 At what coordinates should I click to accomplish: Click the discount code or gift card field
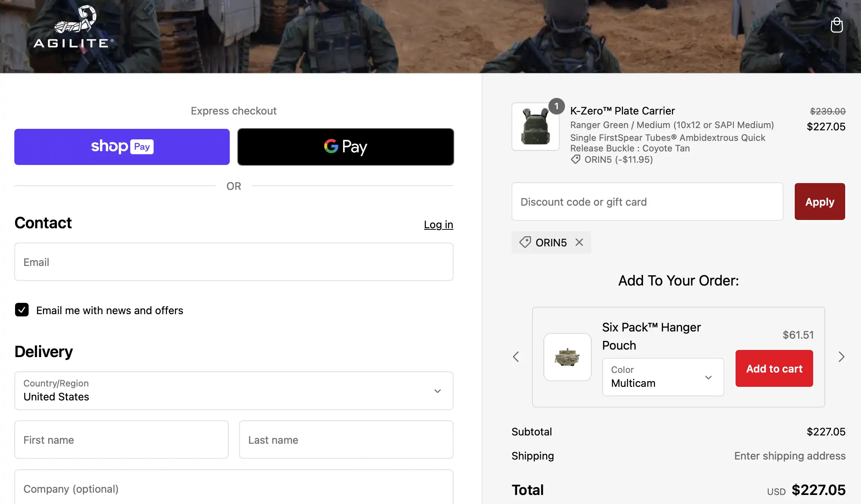coord(647,202)
